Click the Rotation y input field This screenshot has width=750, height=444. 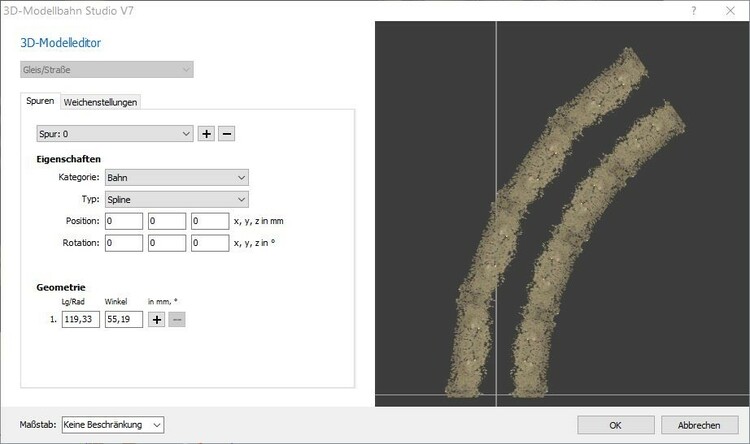click(x=167, y=243)
